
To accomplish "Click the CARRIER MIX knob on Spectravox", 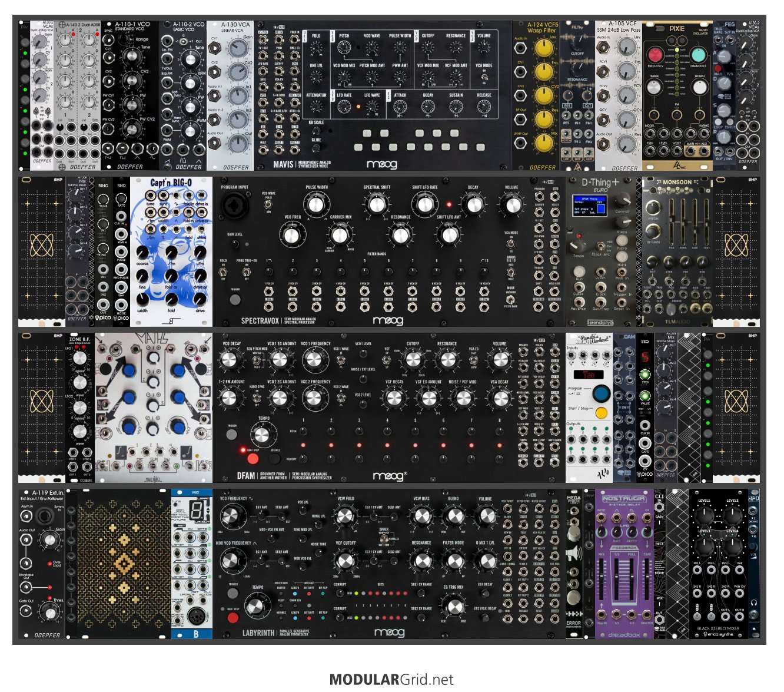I will tap(340, 235).
